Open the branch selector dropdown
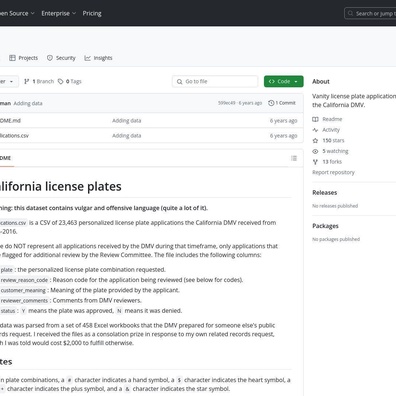This screenshot has height=396, width=396. click(x=8, y=81)
